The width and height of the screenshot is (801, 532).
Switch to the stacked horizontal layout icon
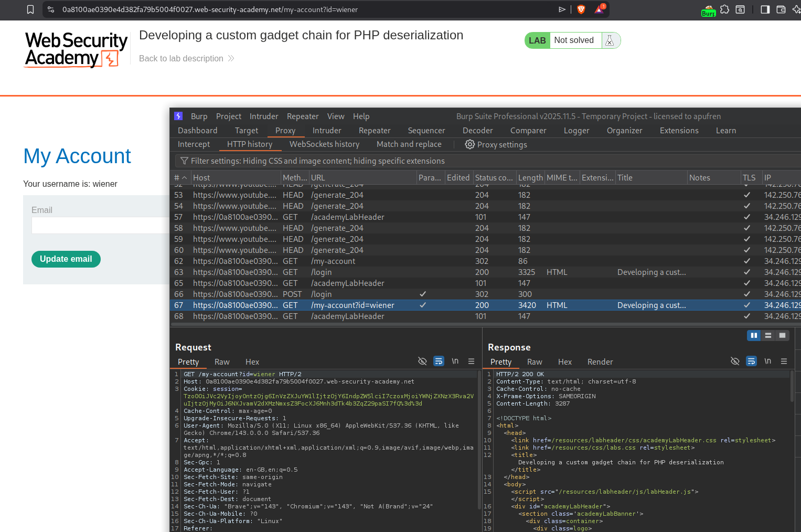tap(768, 335)
